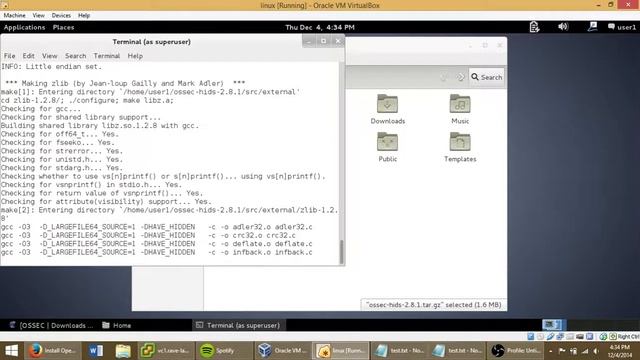Go back with file manager arrow button
Image resolution: width=640 pixels, height=360 pixels.
coord(444,77)
